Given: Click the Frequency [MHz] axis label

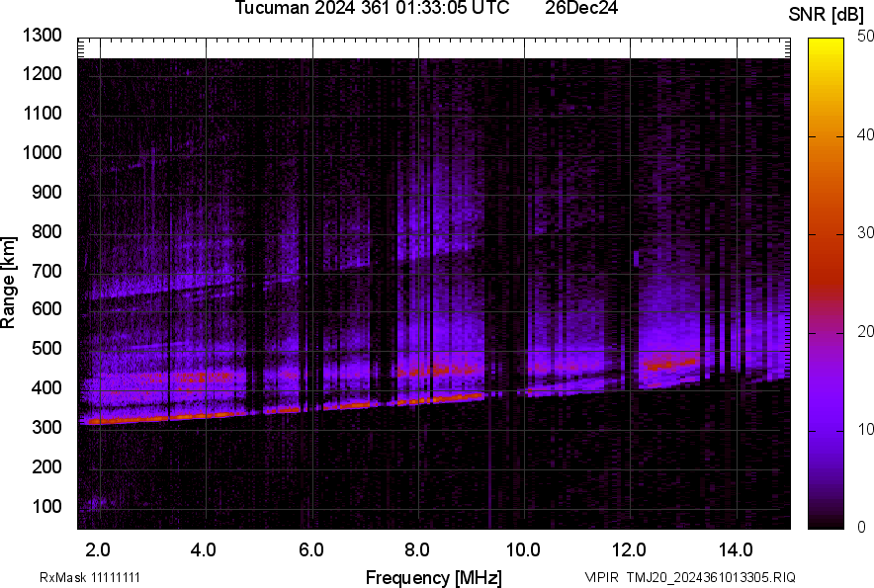Looking at the screenshot, I should (433, 577).
